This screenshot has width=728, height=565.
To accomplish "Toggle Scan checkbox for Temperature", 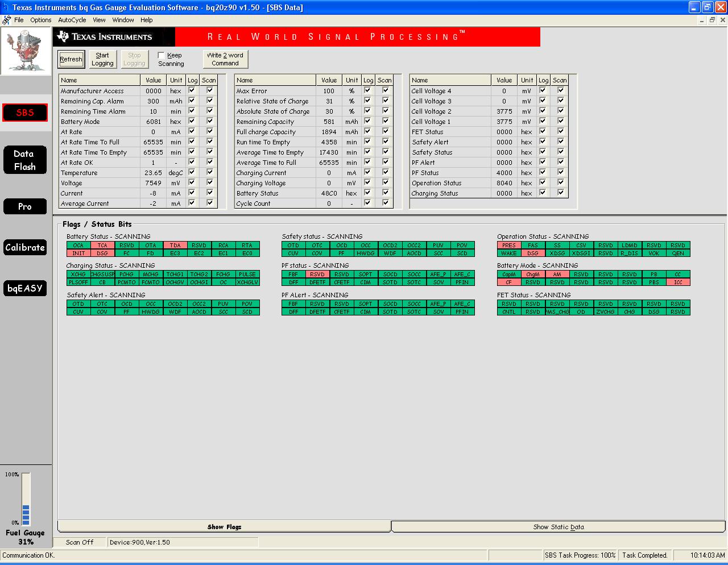I will [210, 172].
